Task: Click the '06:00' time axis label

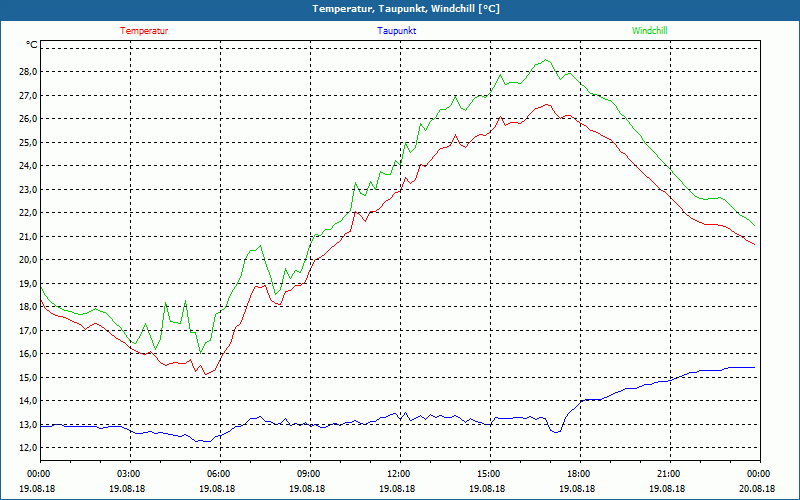Action: (217, 474)
